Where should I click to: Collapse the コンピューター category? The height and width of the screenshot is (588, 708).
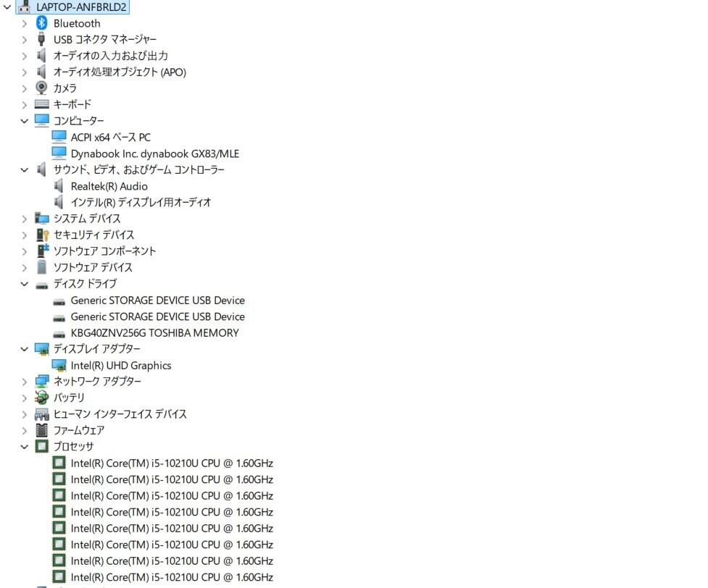(25, 121)
